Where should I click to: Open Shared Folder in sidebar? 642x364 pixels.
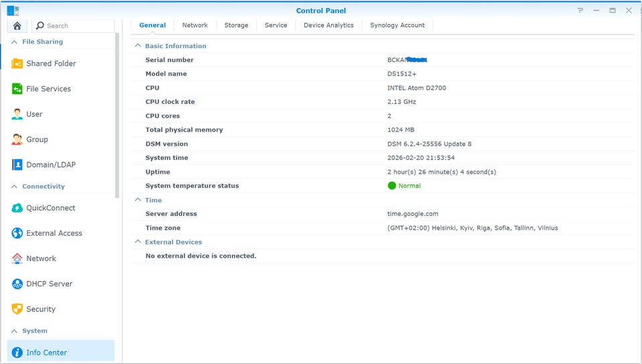pyautogui.click(x=51, y=63)
